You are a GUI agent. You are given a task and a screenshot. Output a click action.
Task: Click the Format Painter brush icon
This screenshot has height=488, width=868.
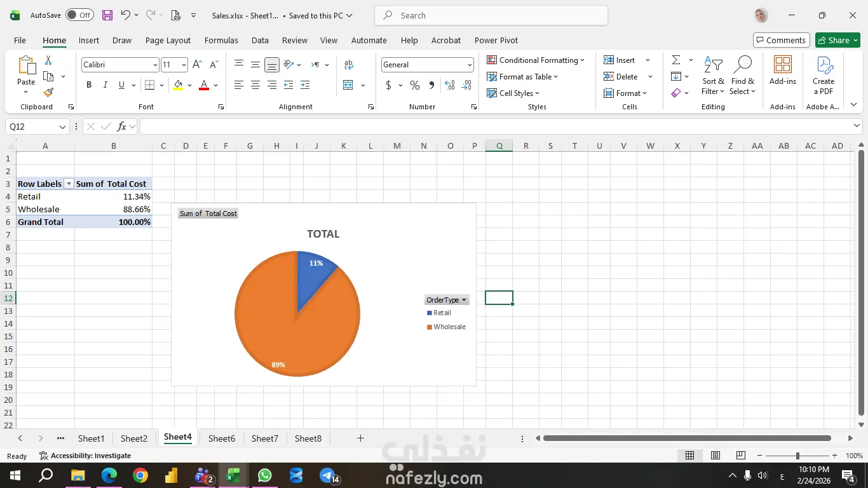click(48, 92)
